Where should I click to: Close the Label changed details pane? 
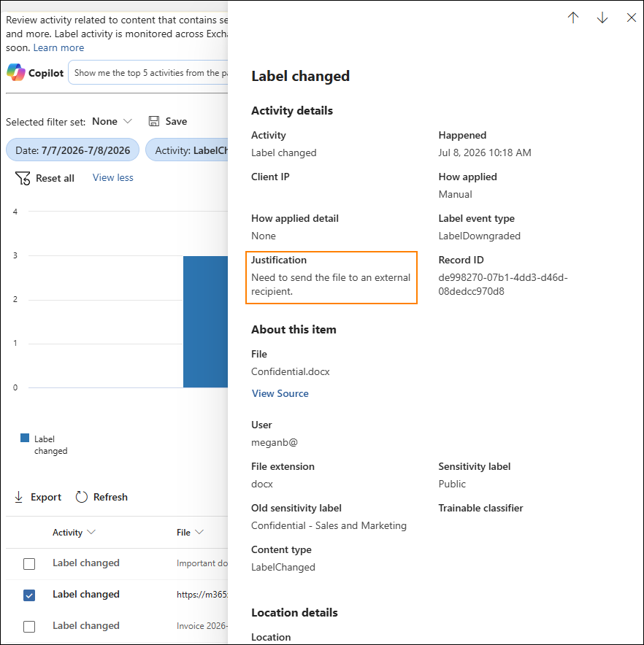click(x=632, y=18)
